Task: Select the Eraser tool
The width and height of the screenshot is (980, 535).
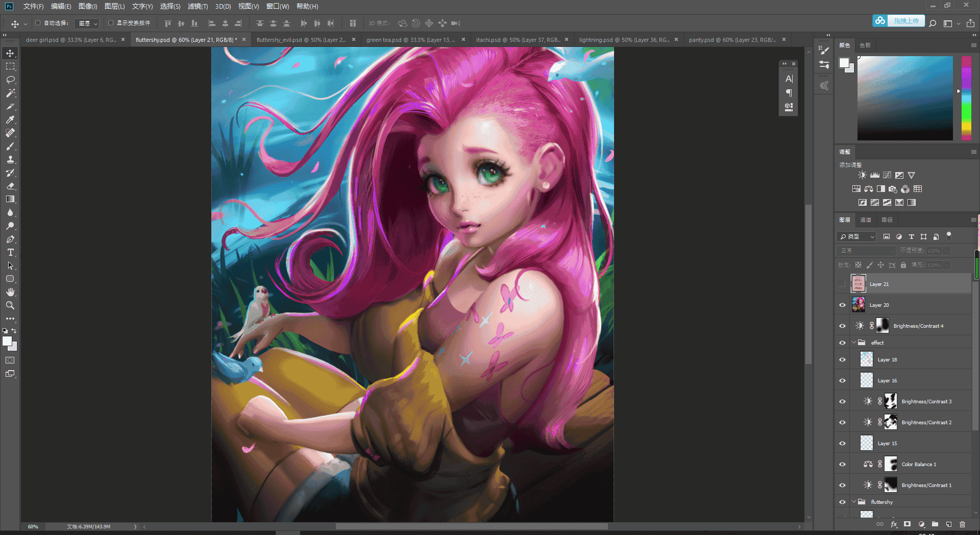Action: (x=10, y=186)
